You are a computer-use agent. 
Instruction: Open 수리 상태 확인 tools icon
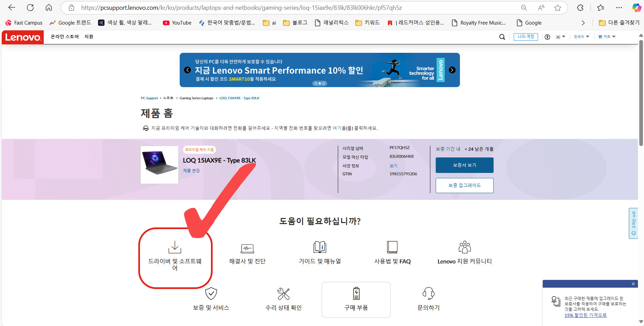pyautogui.click(x=284, y=294)
